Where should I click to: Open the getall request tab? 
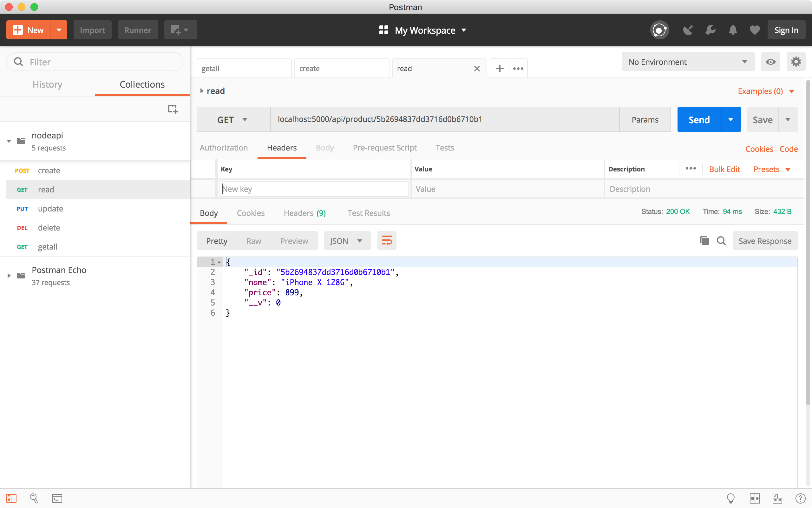pyautogui.click(x=244, y=69)
